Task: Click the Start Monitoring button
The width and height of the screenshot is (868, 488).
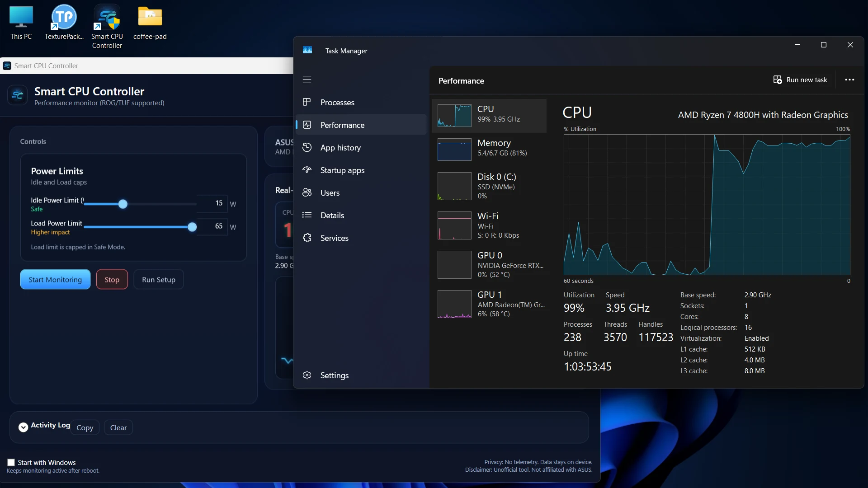Action: 55,279
